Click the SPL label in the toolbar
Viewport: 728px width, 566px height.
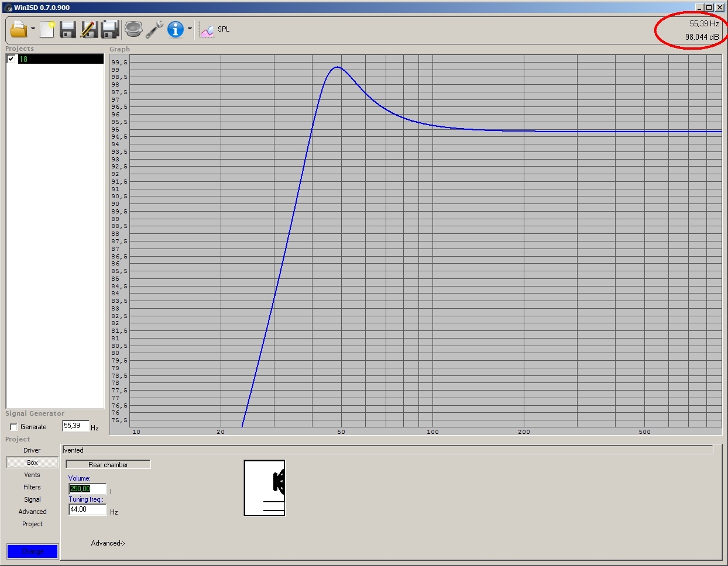coord(224,29)
